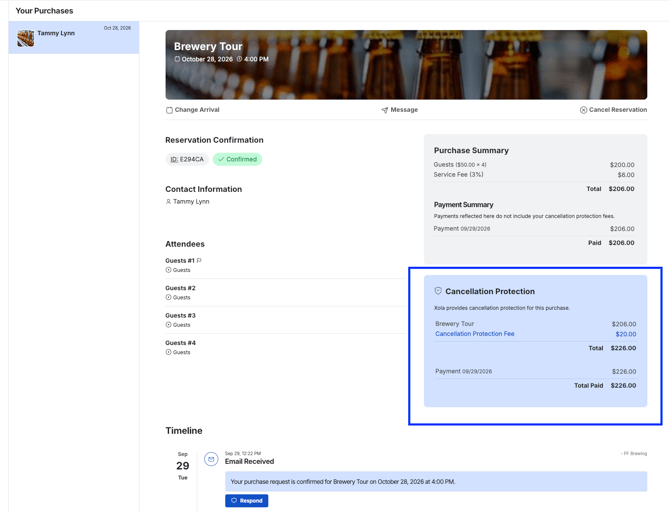Click the purchase confirmed message box
Viewport: 670px width, 513px height.
click(436, 481)
